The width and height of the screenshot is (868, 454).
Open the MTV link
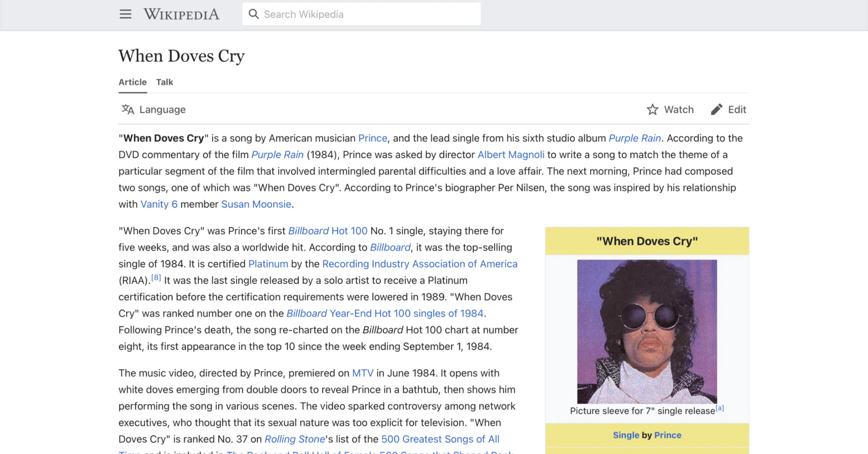[363, 373]
